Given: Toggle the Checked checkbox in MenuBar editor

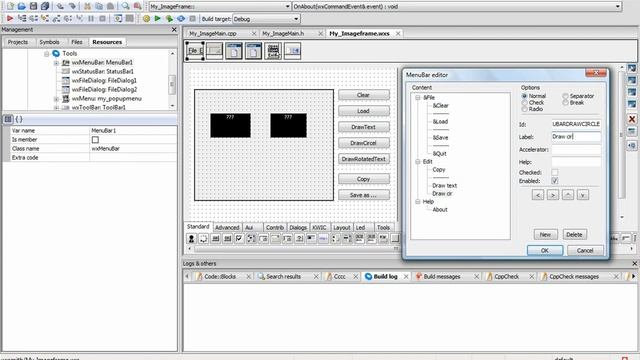Looking at the screenshot, I should coord(555,173).
